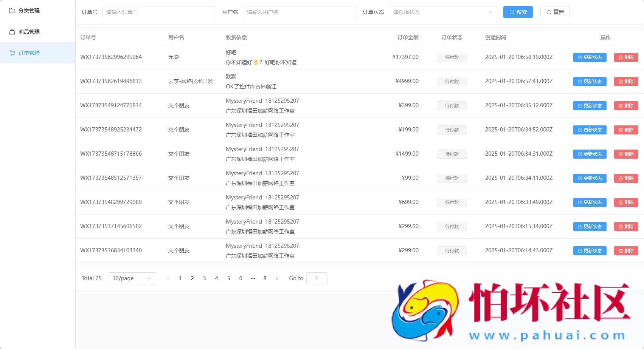Click the 订单号 order number input field
Image resolution: width=644 pixels, height=349 pixels.
click(159, 12)
